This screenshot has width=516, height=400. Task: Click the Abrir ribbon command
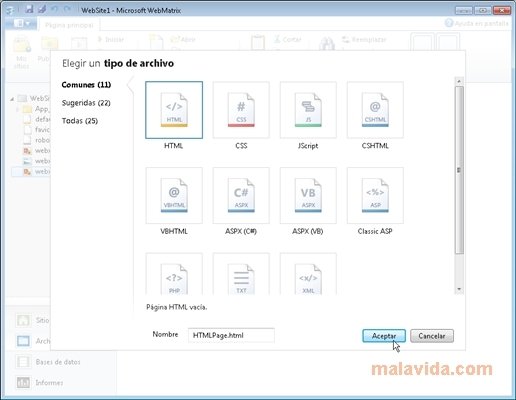pyautogui.click(x=183, y=40)
